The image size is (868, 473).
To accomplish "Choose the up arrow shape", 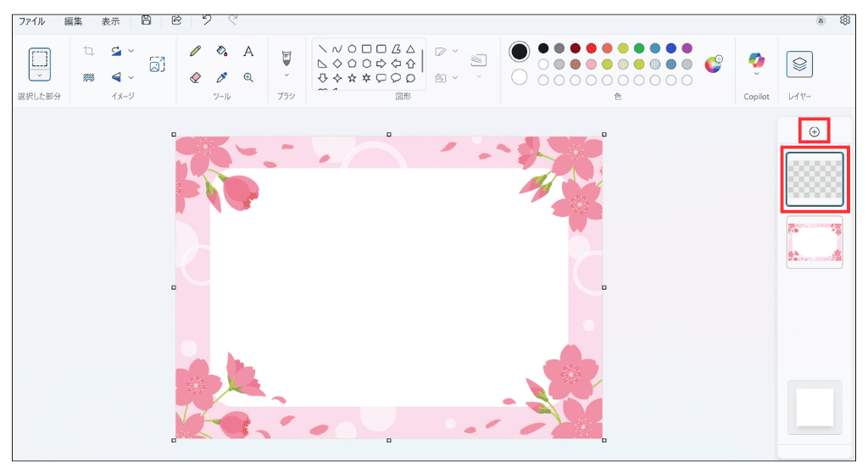I will (x=410, y=64).
